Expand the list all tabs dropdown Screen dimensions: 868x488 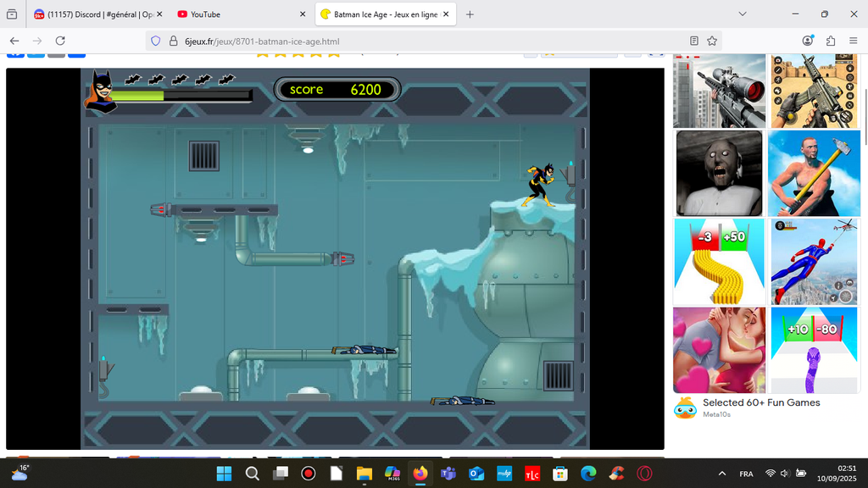(743, 14)
